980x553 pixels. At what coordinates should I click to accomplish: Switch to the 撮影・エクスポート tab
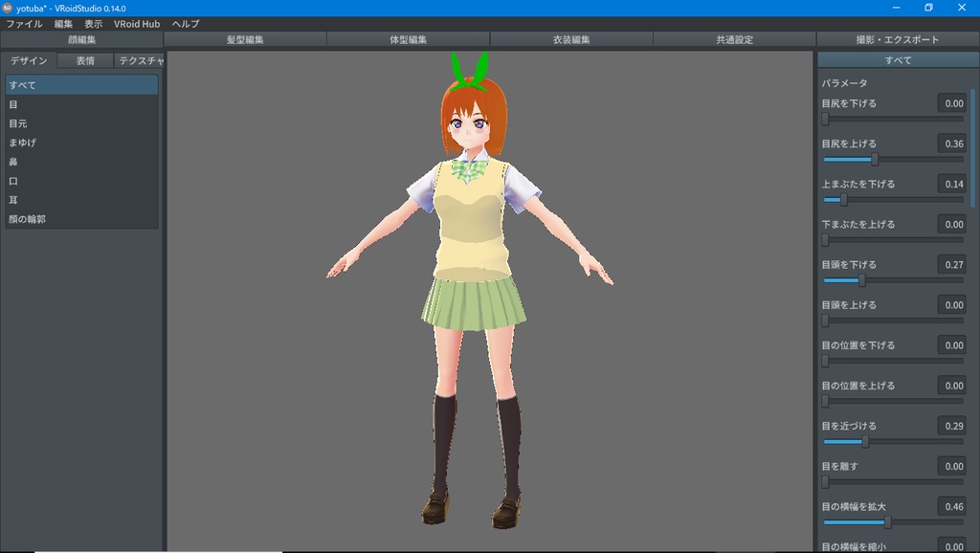[x=898, y=39]
